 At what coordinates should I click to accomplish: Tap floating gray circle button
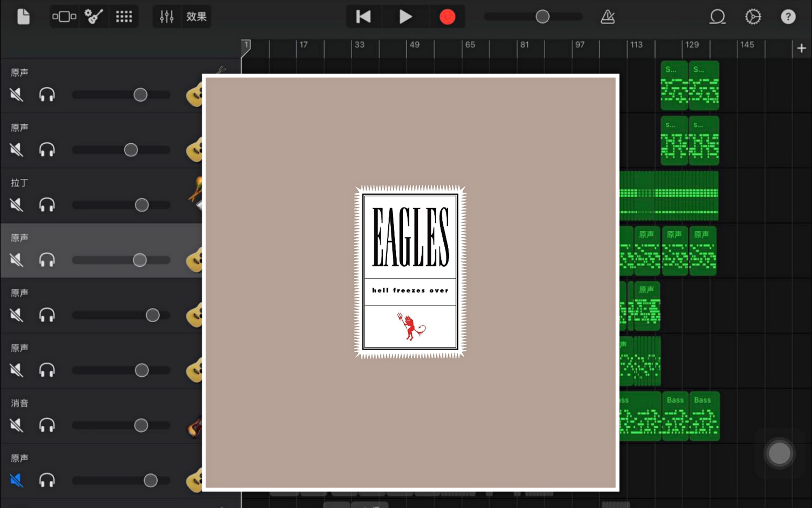(x=780, y=453)
